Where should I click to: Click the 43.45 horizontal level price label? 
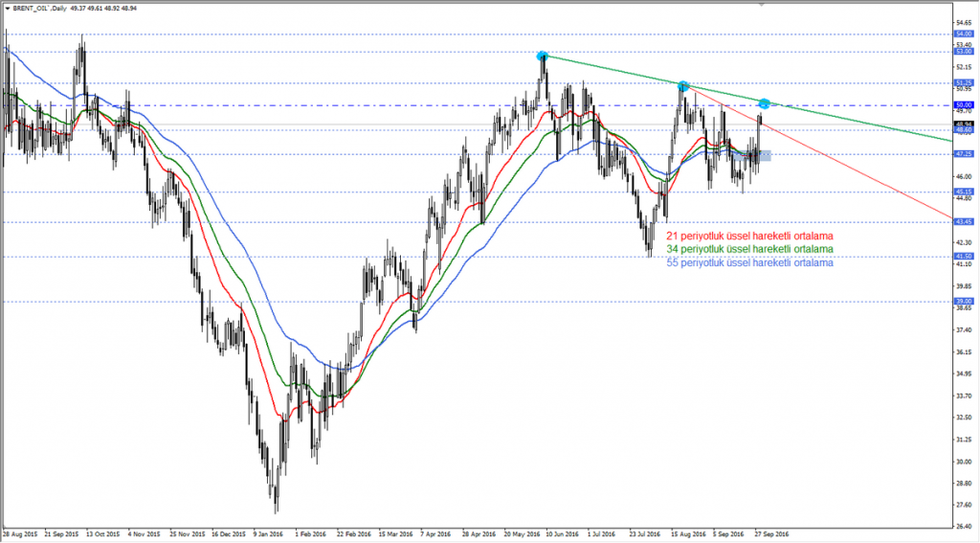point(964,221)
